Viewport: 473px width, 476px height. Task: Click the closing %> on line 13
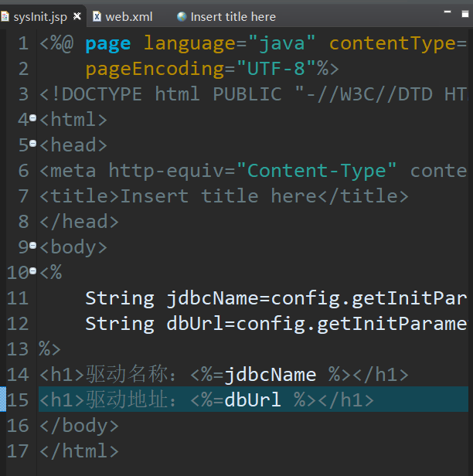(49, 349)
